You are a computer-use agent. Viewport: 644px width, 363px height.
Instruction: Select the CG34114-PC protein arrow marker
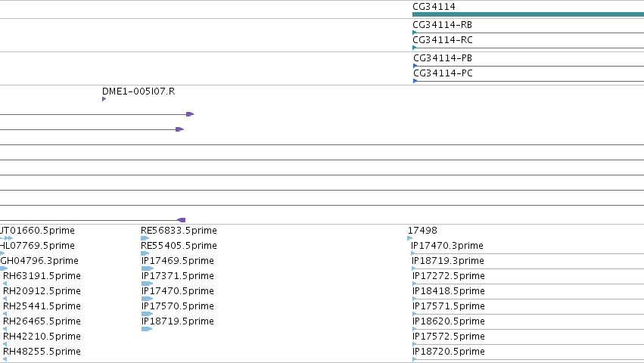[x=415, y=81]
